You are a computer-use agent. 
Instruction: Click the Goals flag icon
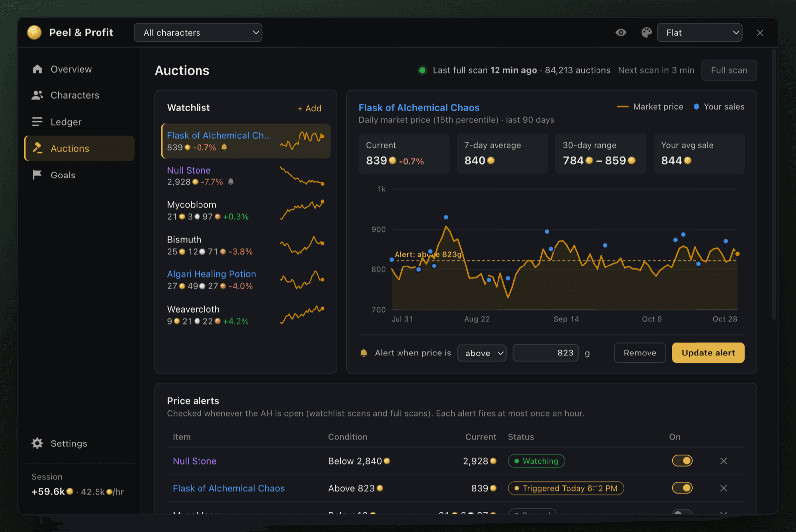click(x=37, y=175)
